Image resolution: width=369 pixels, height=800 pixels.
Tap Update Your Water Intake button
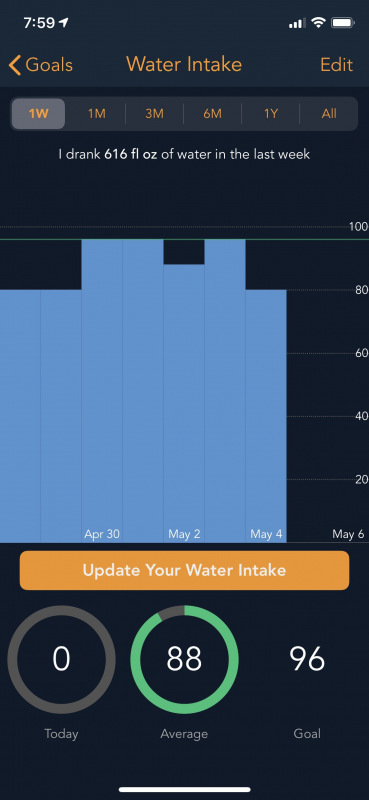tap(184, 570)
